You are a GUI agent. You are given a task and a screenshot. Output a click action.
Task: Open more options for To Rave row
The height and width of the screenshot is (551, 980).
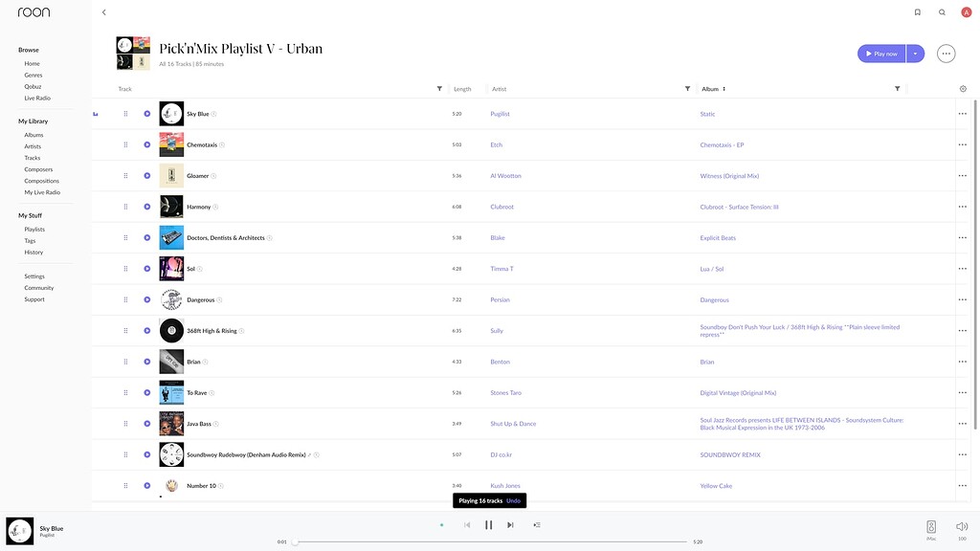963,393
